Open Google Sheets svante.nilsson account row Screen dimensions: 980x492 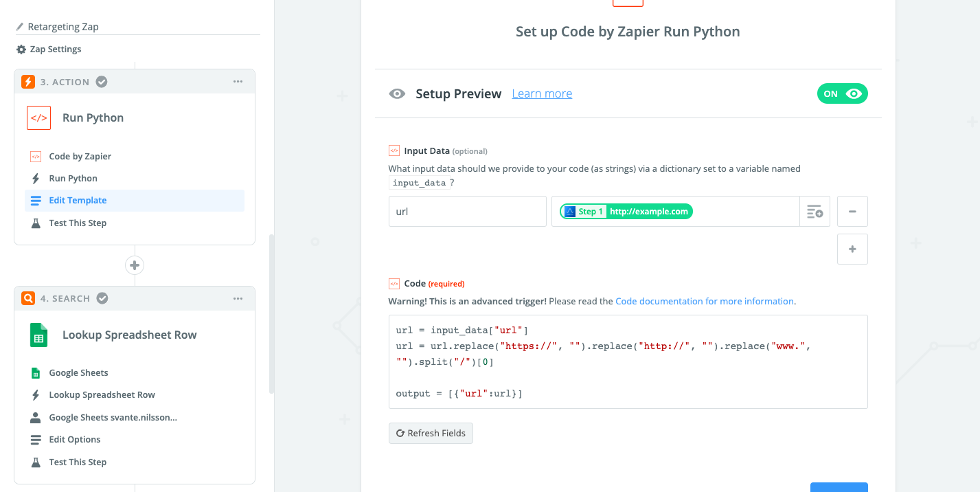tap(135, 417)
